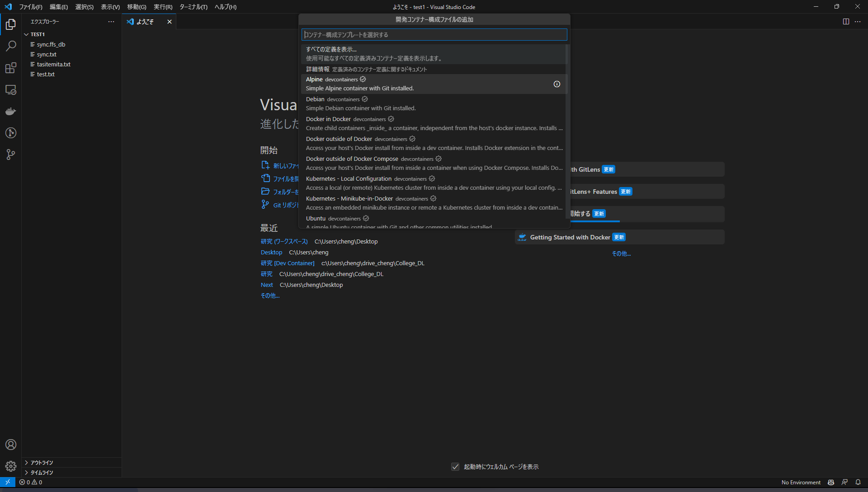This screenshot has width=868, height=492.
Task: Toggle the checkmark next to Alpine template
Action: coord(363,79)
